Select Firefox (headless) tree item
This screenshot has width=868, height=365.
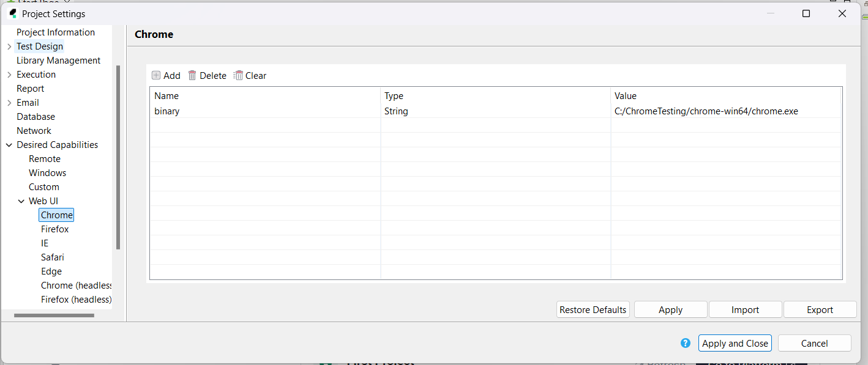[76, 300]
